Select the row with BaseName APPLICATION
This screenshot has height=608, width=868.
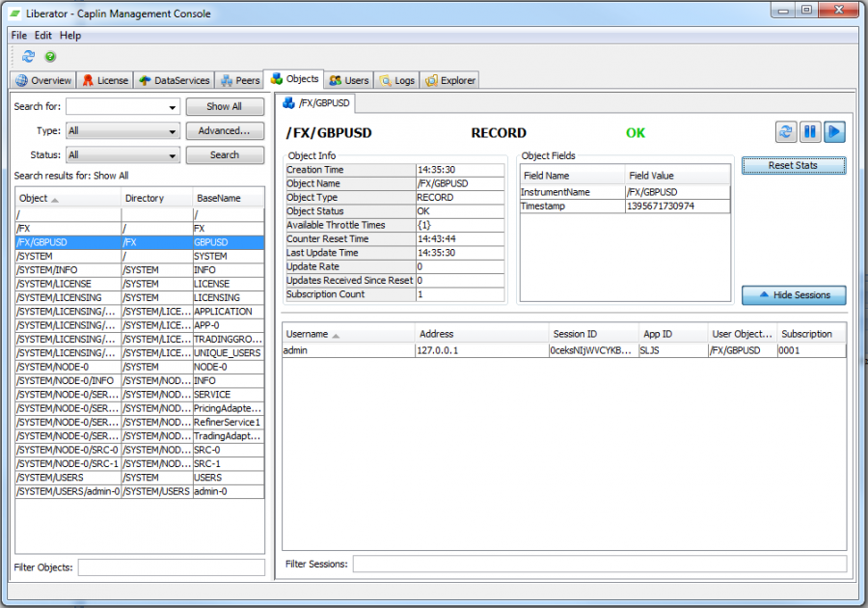click(140, 311)
